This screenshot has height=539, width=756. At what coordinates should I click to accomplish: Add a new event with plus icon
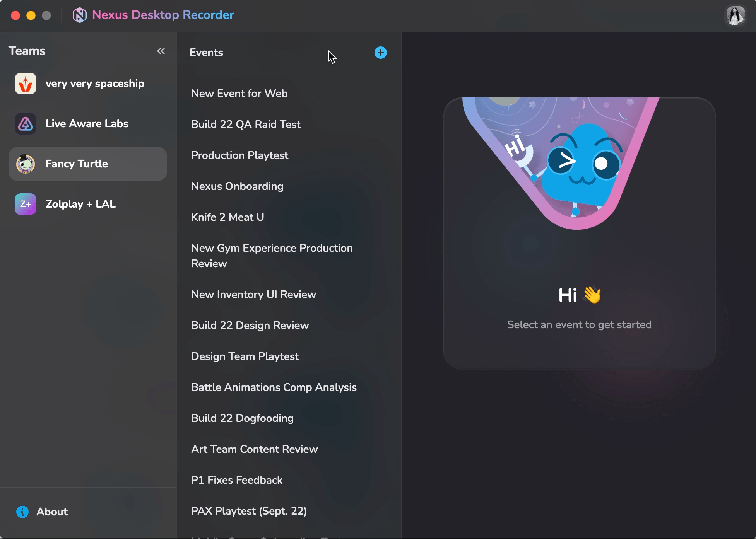pos(380,53)
